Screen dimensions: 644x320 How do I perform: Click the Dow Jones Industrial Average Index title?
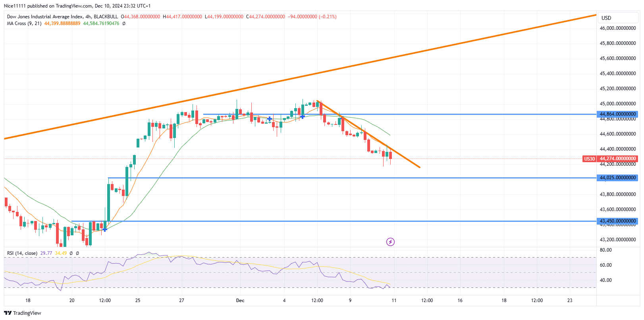click(45, 17)
